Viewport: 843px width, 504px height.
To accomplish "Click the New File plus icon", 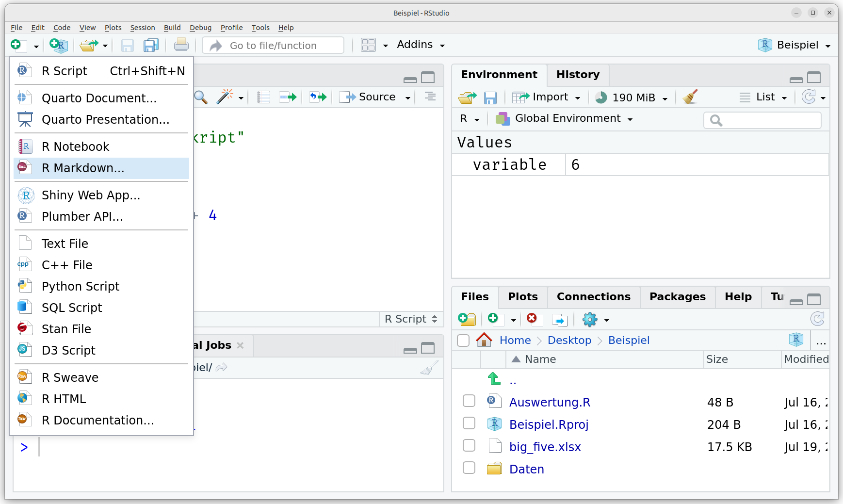I will (16, 45).
